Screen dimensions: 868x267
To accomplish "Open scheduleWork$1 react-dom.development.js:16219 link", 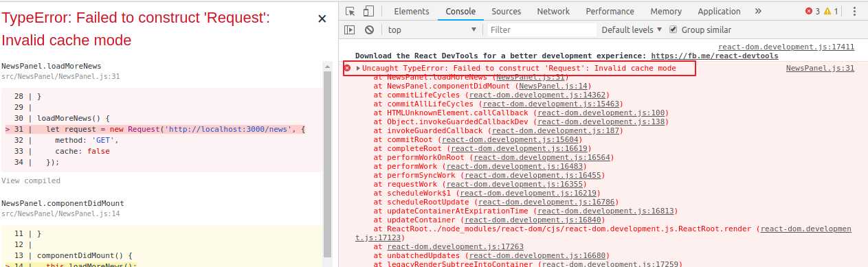I will pos(529,193).
